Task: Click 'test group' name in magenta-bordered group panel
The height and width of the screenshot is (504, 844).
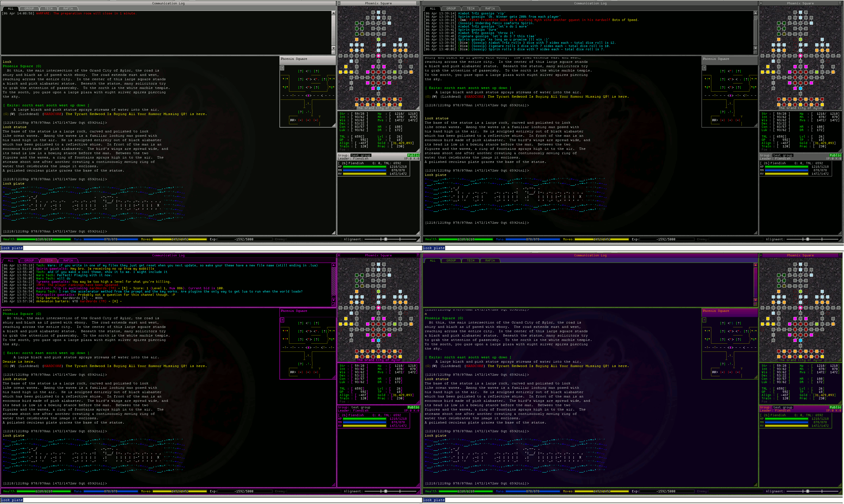Action: 361,407
